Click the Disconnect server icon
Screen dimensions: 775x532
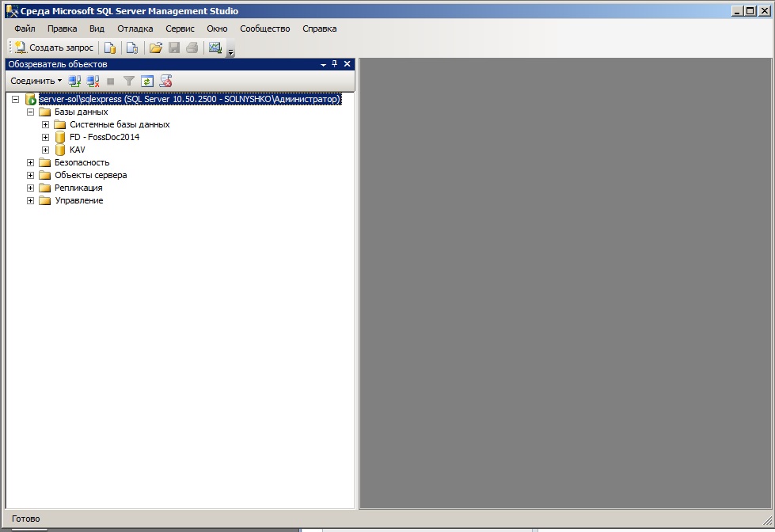[x=93, y=81]
